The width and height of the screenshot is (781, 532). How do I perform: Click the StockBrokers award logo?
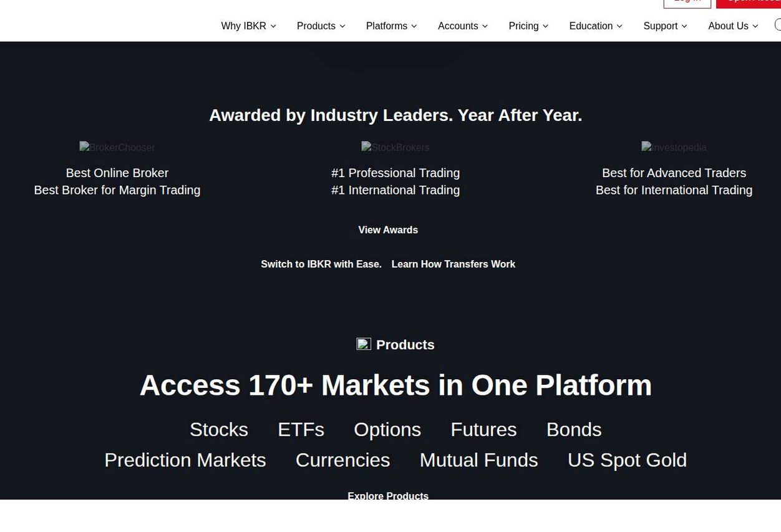(395, 147)
